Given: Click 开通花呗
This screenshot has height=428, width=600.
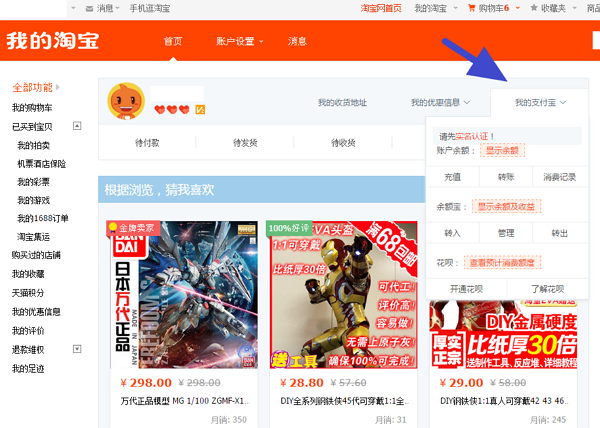Looking at the screenshot, I should (x=466, y=289).
